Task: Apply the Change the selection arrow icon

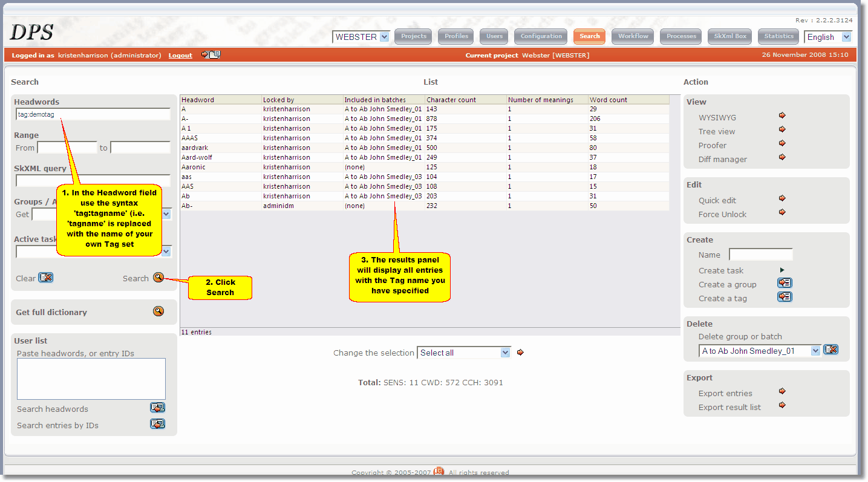Action: point(520,353)
